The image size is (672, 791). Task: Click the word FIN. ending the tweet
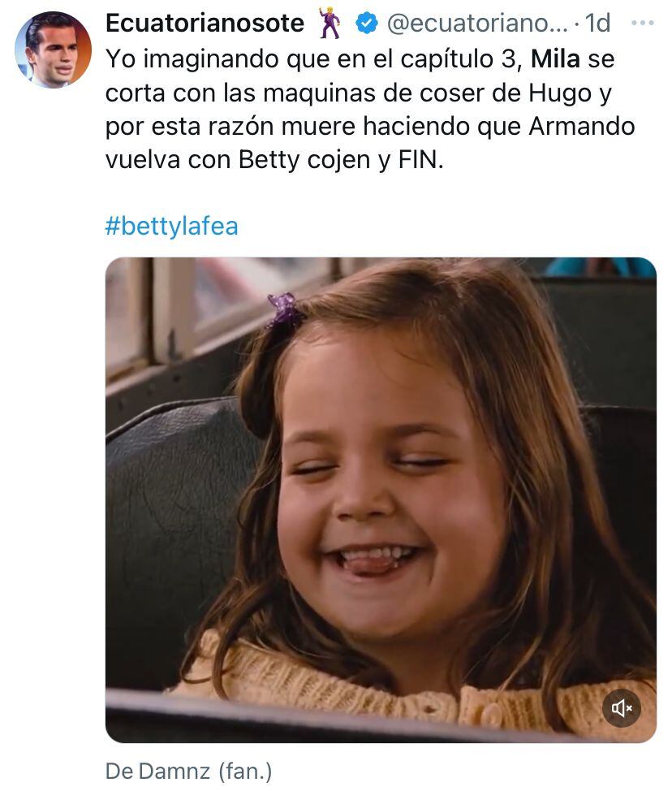point(421,160)
